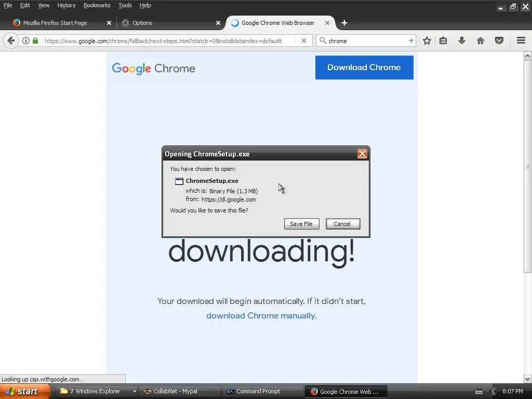Click Cancel in the download dialog
This screenshot has width=532, height=399.
click(343, 224)
